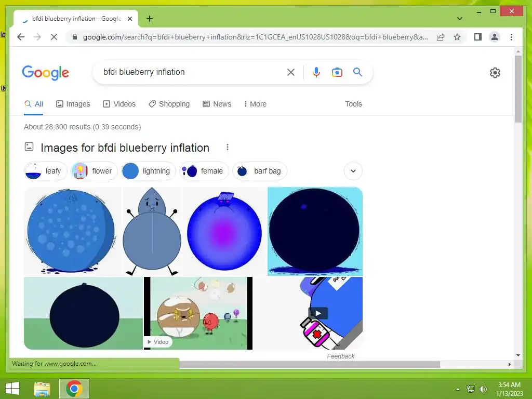The width and height of the screenshot is (532, 399).
Task: Click the browser back arrow
Action: point(21,37)
